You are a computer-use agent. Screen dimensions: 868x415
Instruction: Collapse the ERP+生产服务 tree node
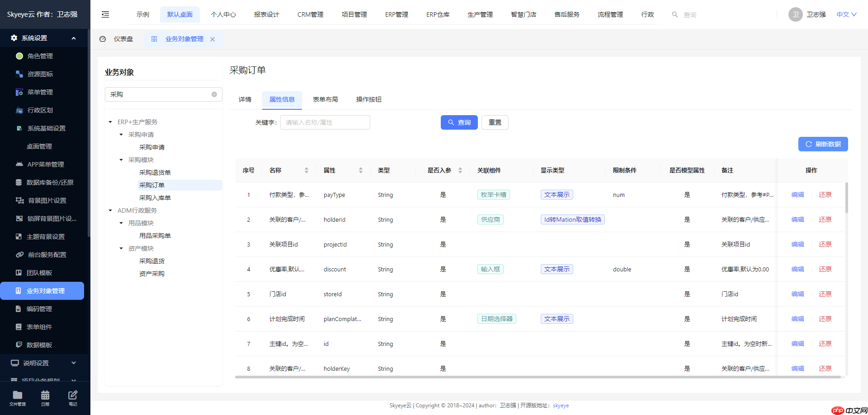[x=110, y=121]
